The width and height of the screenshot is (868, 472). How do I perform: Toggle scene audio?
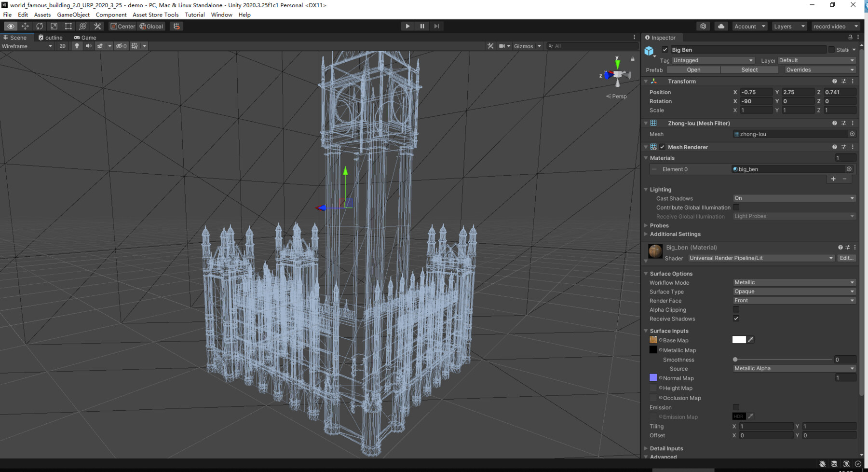pyautogui.click(x=89, y=46)
